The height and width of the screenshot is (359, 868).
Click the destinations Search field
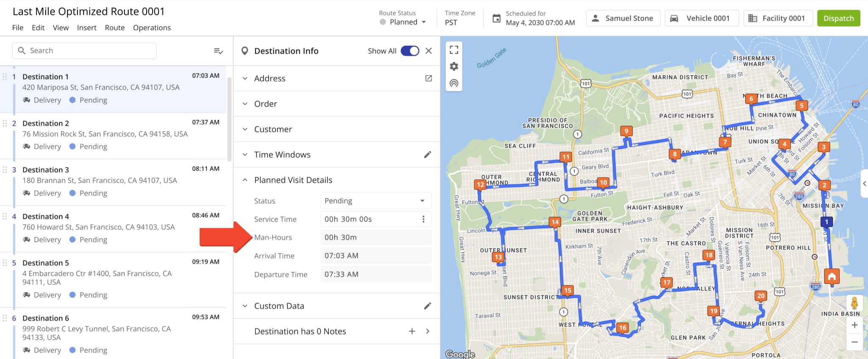84,50
